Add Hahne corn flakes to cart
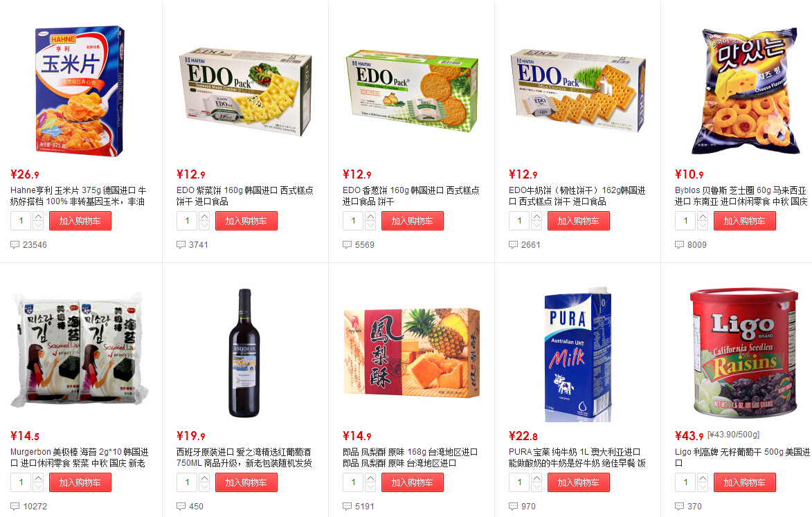This screenshot has height=517, width=812. (80, 221)
